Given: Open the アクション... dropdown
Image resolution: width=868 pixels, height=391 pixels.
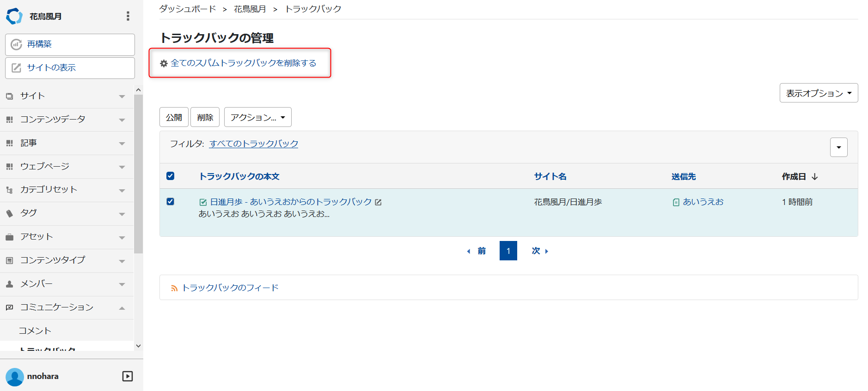Looking at the screenshot, I should coord(257,117).
